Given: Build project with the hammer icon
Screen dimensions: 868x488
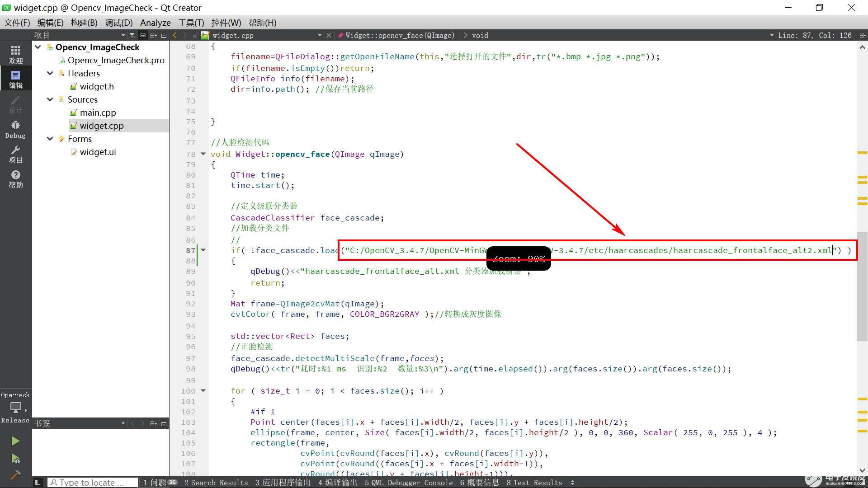Looking at the screenshot, I should click(15, 475).
